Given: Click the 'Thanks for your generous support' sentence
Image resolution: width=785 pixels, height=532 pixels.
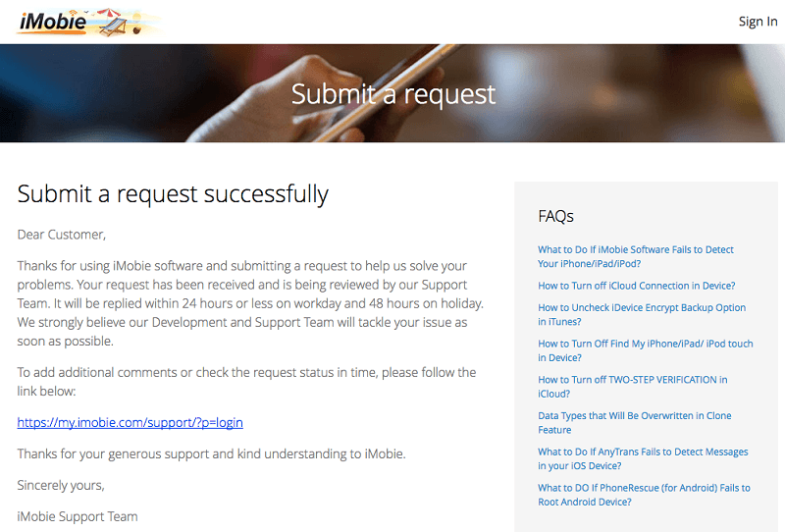Looking at the screenshot, I should [211, 453].
